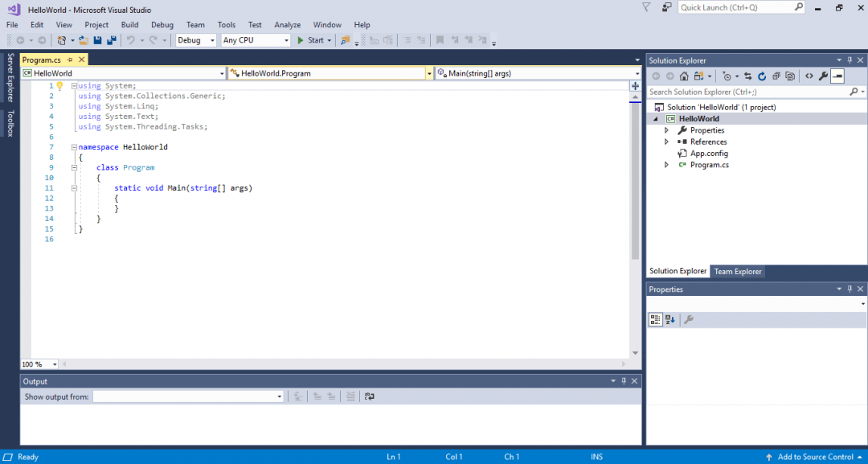Refresh the Solution Explorer

click(762, 76)
